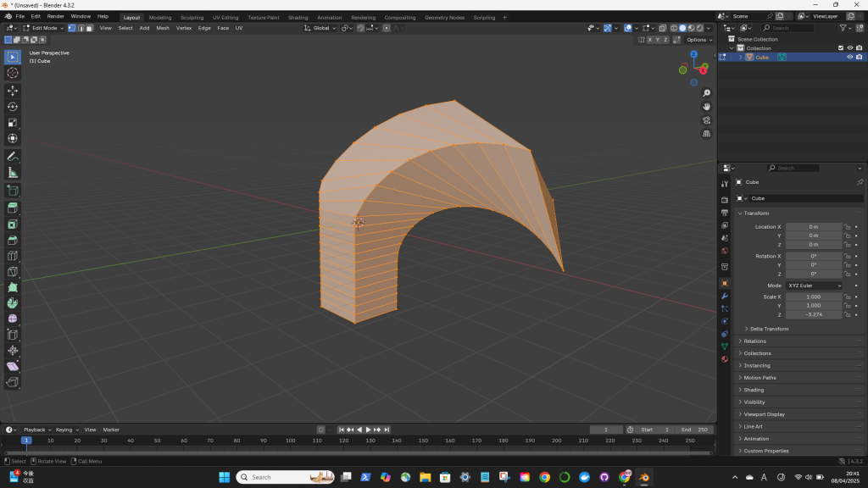This screenshot has width=868, height=488.
Task: Select the Move tool in the toolbar
Action: point(13,91)
